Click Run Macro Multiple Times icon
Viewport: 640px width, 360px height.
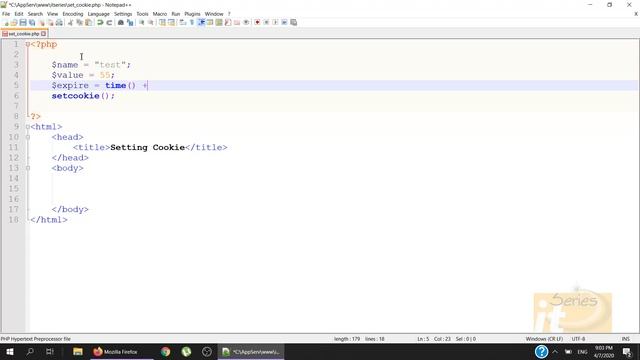(284, 22)
